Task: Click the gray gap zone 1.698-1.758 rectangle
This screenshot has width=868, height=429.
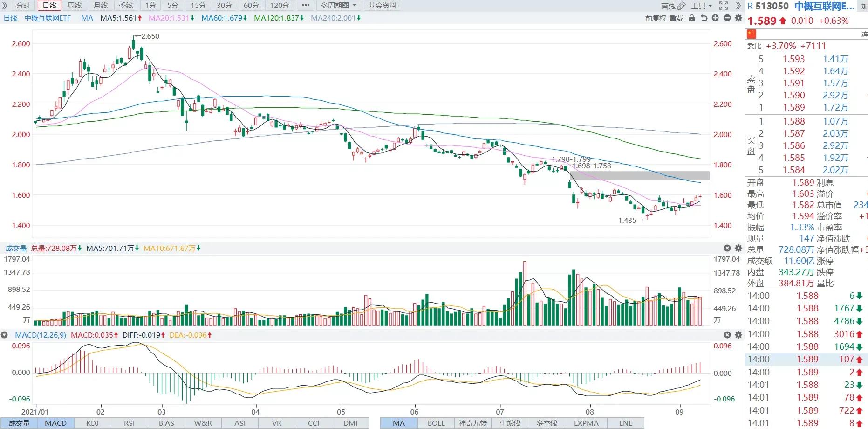Action: (639, 176)
